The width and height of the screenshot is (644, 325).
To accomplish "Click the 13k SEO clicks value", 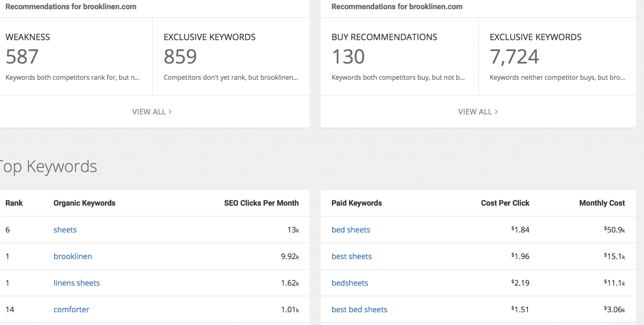I will tap(293, 230).
